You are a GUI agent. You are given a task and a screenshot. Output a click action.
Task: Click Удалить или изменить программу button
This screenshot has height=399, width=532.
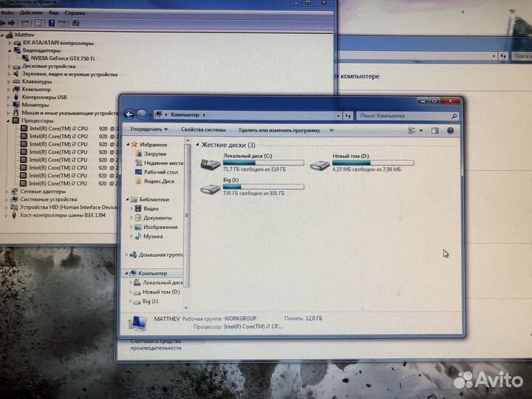[279, 130]
